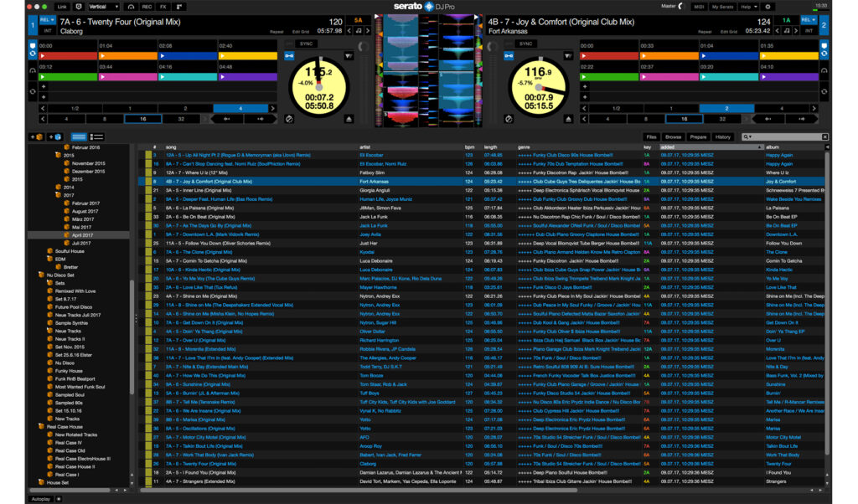Shift deck 2 key up with right arrow
This screenshot has height=504, width=858.
tap(796, 31)
